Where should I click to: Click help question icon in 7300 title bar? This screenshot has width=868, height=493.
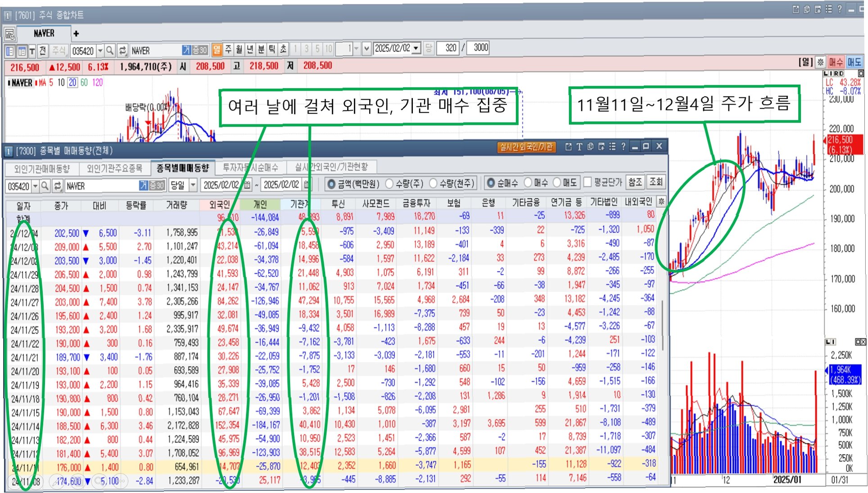[623, 146]
